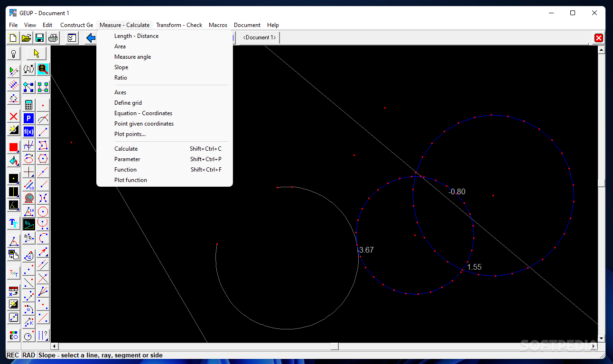
Task: Close document with red X button
Action: click(x=598, y=38)
